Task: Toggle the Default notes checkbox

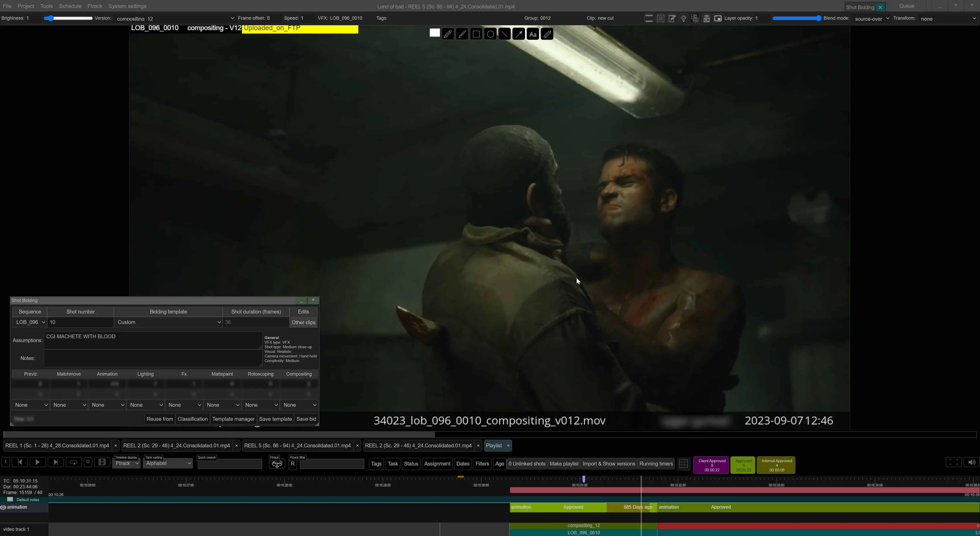Action: click(x=10, y=499)
